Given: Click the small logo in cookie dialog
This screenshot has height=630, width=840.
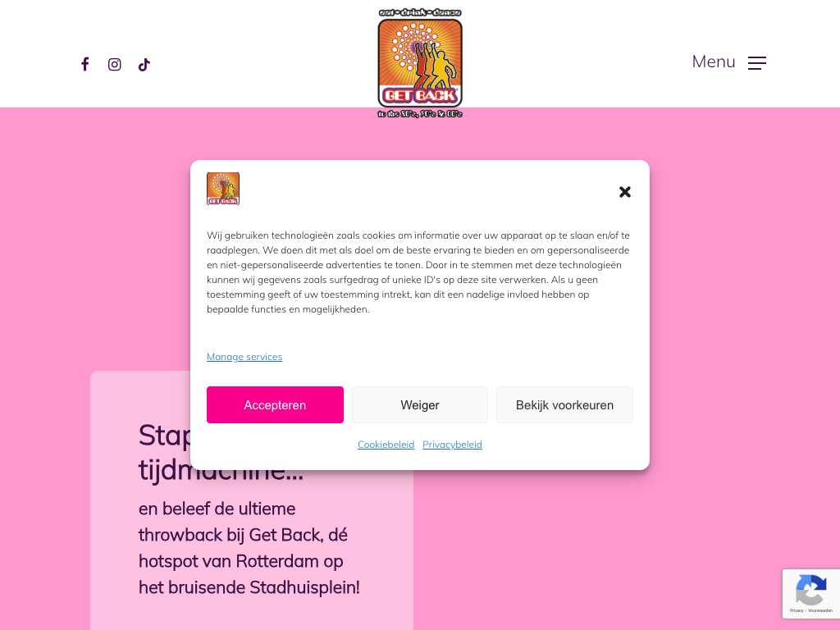Looking at the screenshot, I should (x=223, y=189).
